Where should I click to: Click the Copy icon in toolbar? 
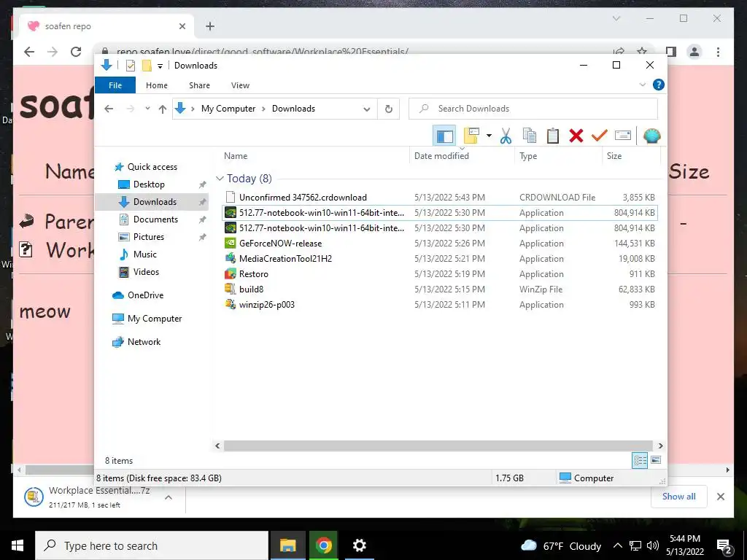(530, 136)
